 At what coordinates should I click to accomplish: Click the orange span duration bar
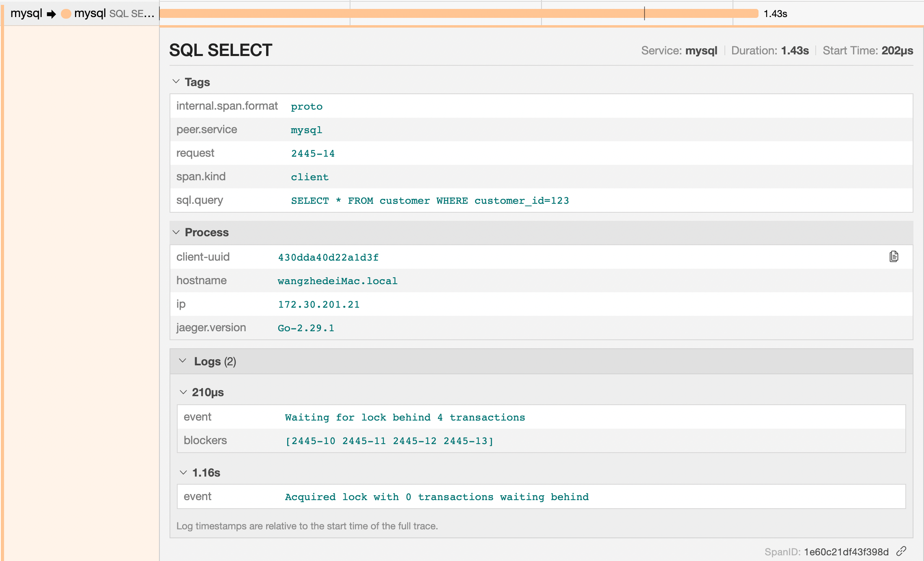pyautogui.click(x=446, y=13)
